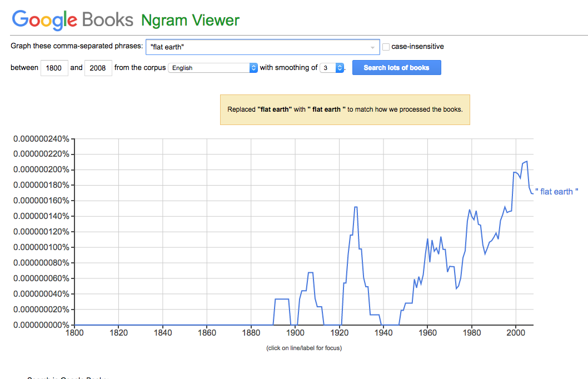588x379 pixels.
Task: Expand the phrase input suggestion arrow
Action: tap(372, 47)
